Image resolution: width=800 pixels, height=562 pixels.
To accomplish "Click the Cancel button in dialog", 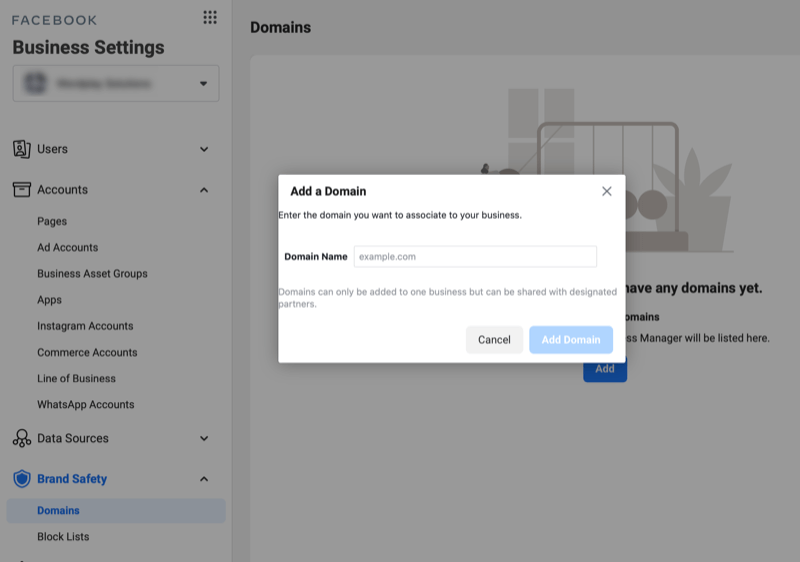I will point(494,340).
